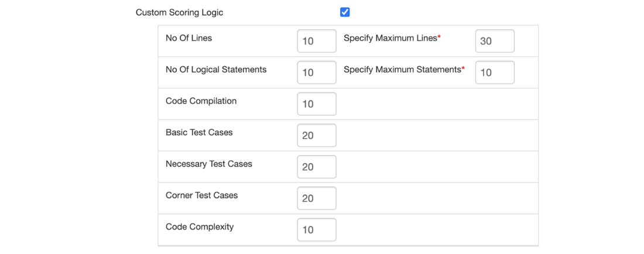Screen dimensions: 644x254
Task: Select the No Of Logical Statements label
Action: pyautogui.click(x=216, y=70)
